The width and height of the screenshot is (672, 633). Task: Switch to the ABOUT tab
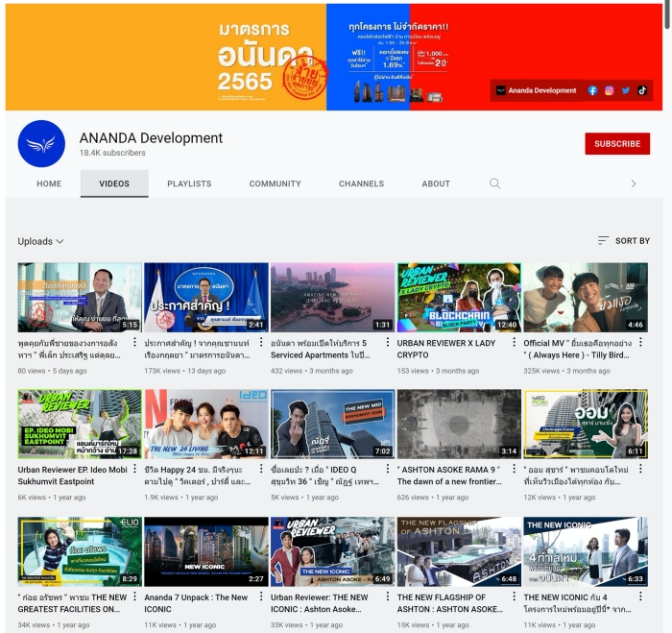436,183
